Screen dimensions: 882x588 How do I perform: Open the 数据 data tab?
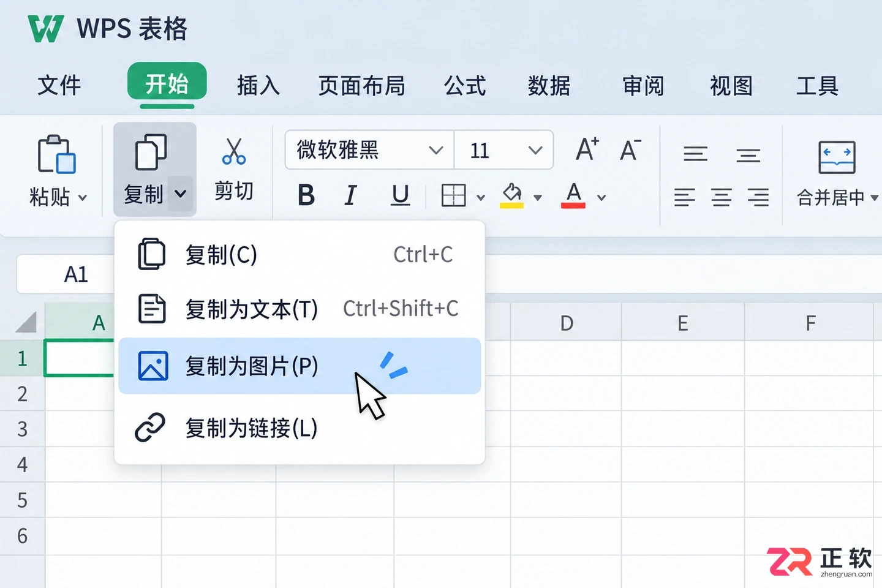pos(549,86)
